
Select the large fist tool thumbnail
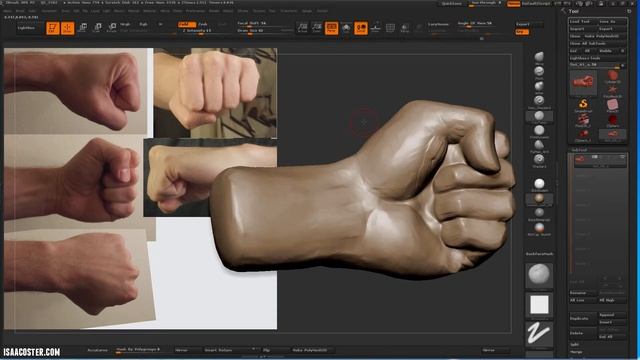click(x=583, y=83)
